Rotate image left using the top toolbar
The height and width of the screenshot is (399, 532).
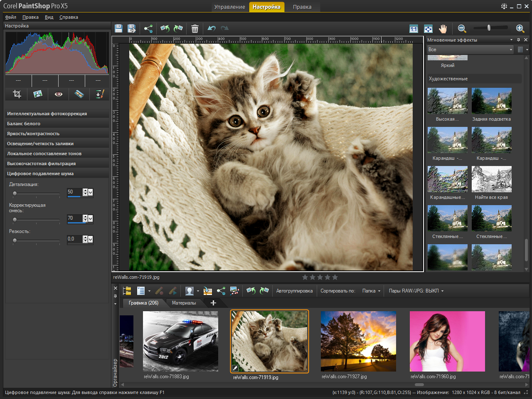coord(165,28)
